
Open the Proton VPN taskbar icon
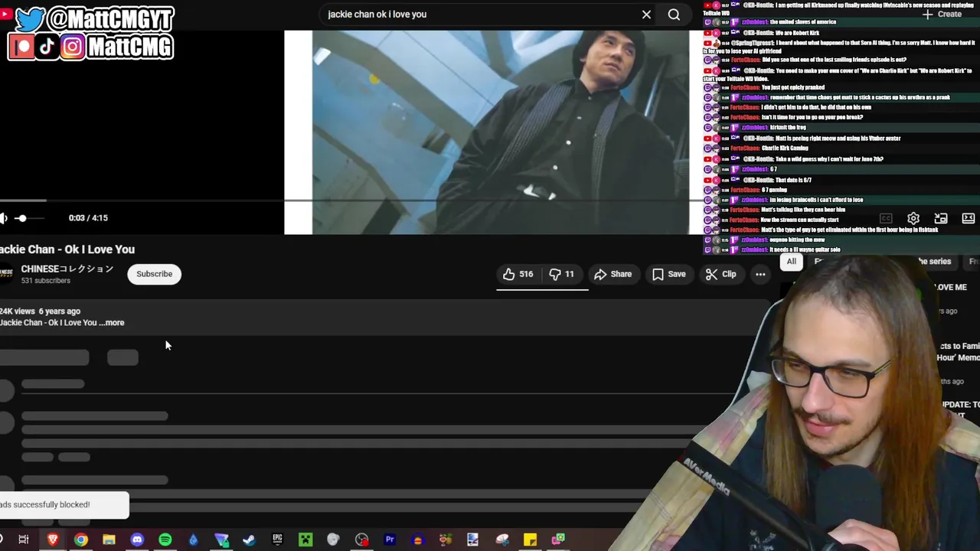click(221, 540)
